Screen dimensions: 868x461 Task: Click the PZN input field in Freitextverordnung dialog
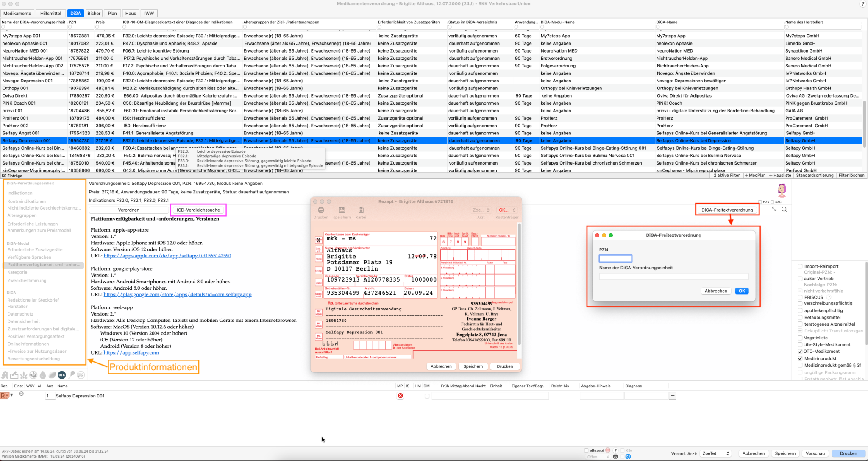coord(615,258)
